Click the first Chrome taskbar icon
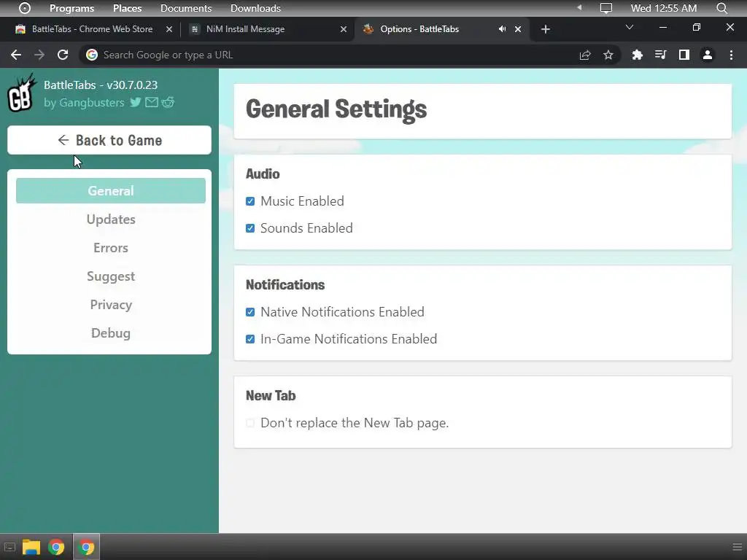This screenshot has height=560, width=747. point(56,547)
